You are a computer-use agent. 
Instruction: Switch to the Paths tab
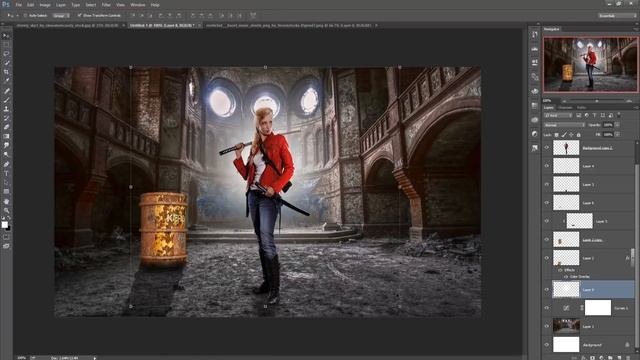pyautogui.click(x=581, y=107)
